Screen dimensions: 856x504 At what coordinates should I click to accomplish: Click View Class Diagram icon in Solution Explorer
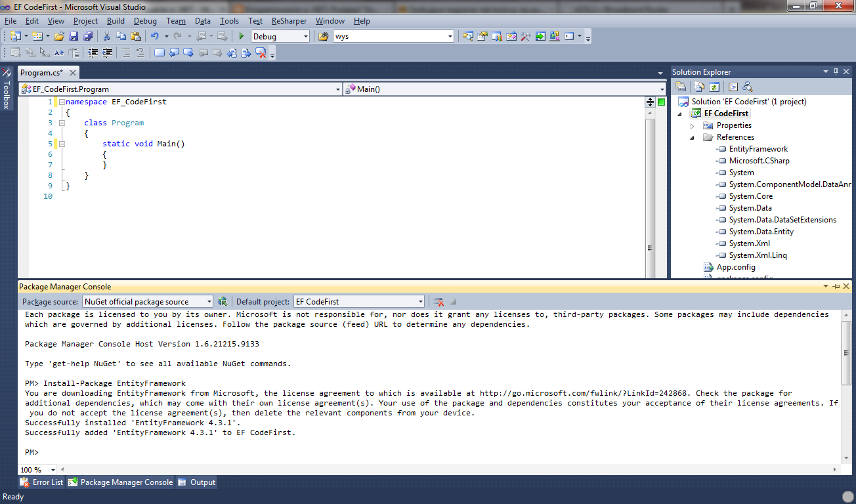[747, 87]
